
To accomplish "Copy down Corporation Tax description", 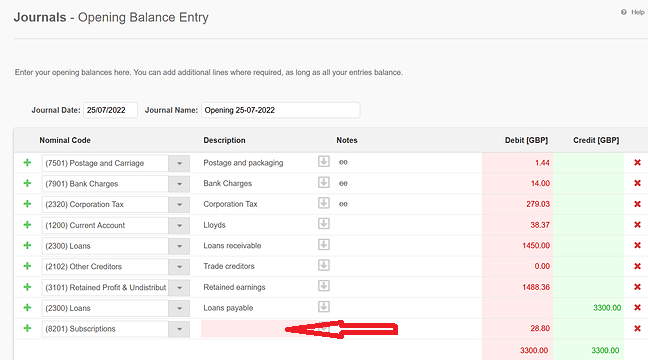I will pyautogui.click(x=324, y=203).
